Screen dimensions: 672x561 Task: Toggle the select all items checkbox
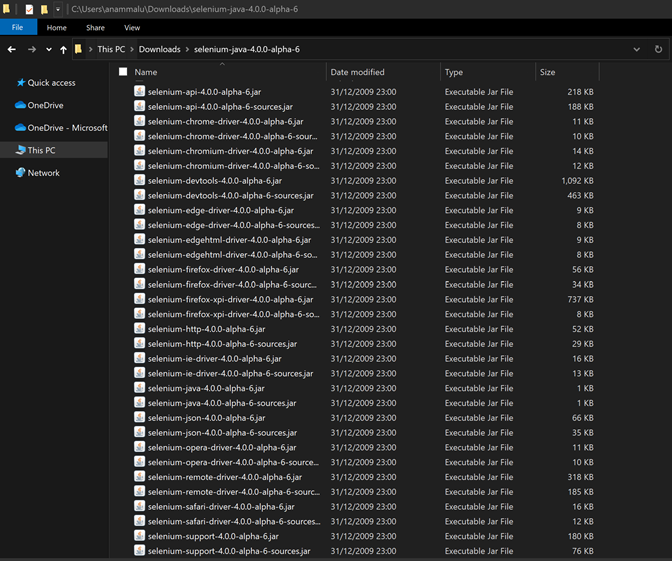pyautogui.click(x=123, y=72)
